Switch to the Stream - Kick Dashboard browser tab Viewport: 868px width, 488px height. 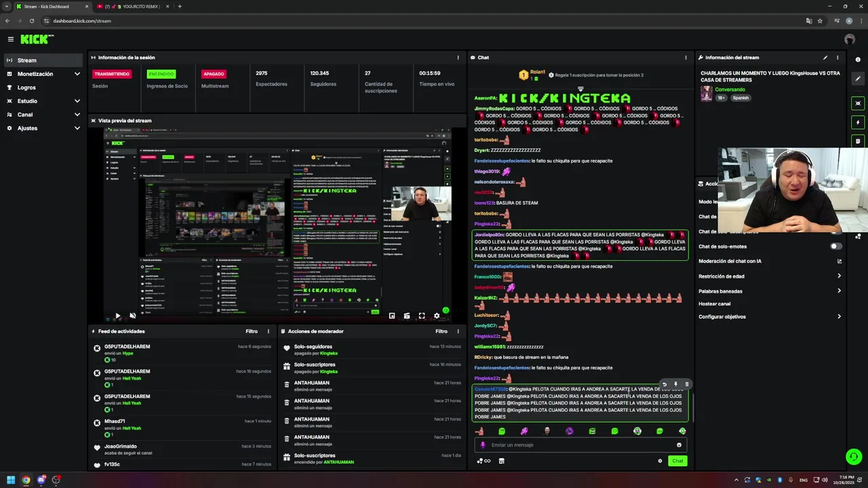[52, 7]
